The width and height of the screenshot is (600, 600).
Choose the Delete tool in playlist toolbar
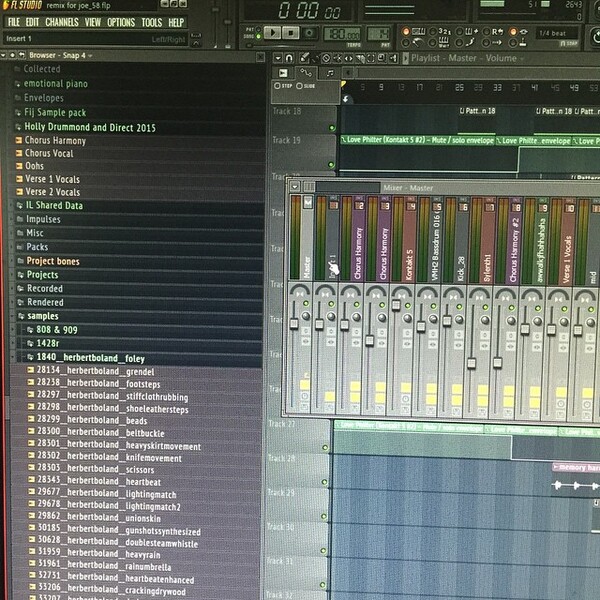[326, 59]
